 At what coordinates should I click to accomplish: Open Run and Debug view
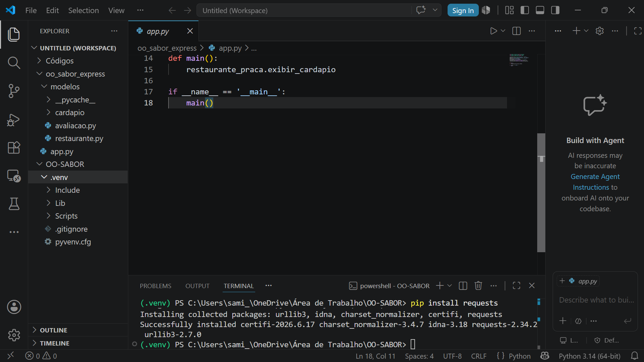pyautogui.click(x=14, y=120)
